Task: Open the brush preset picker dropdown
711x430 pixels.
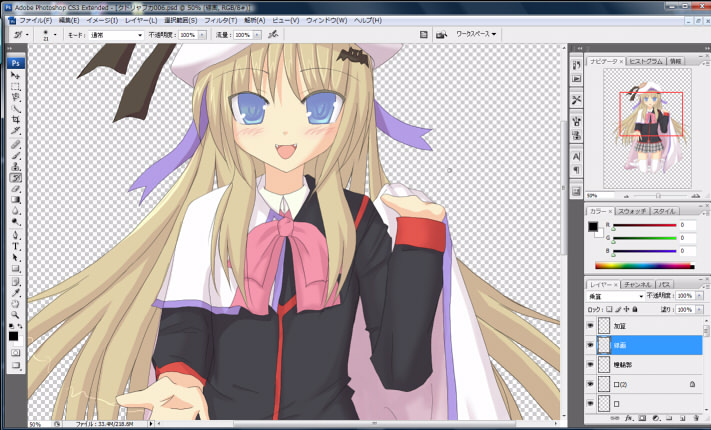Action: 55,34
